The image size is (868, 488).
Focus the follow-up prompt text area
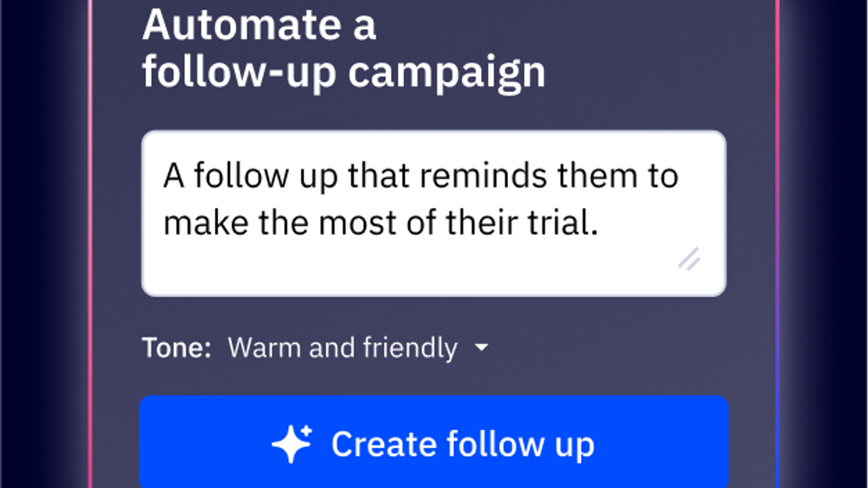pyautogui.click(x=433, y=212)
